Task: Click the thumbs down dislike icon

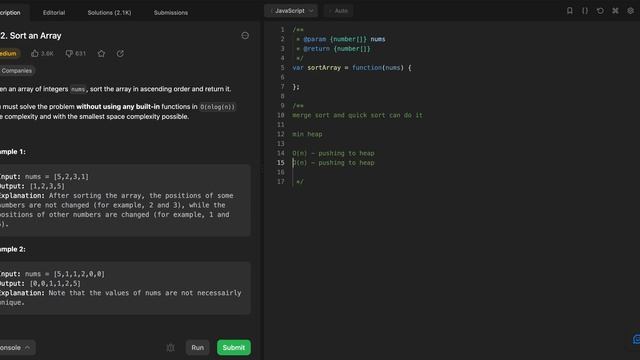Action: tap(69, 53)
